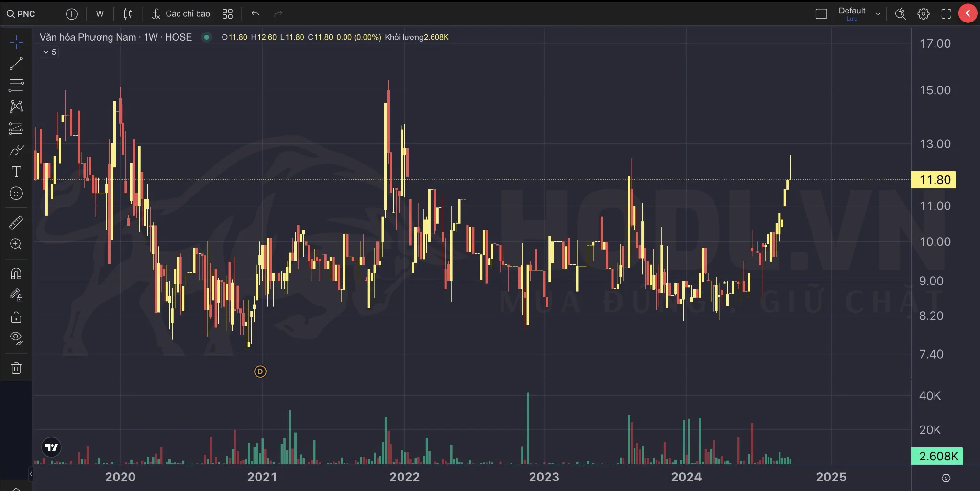Open chart settings gear icon
980x491 pixels.
pos(923,14)
